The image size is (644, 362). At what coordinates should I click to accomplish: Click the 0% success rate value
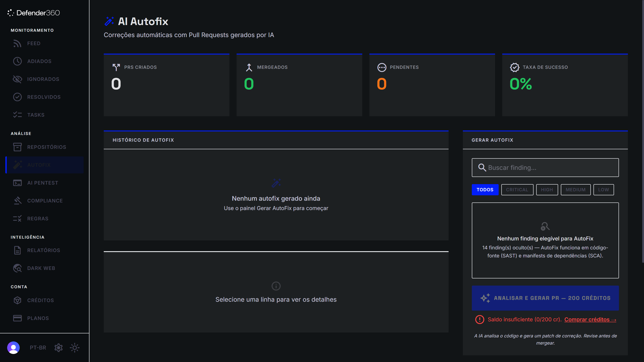(x=521, y=84)
